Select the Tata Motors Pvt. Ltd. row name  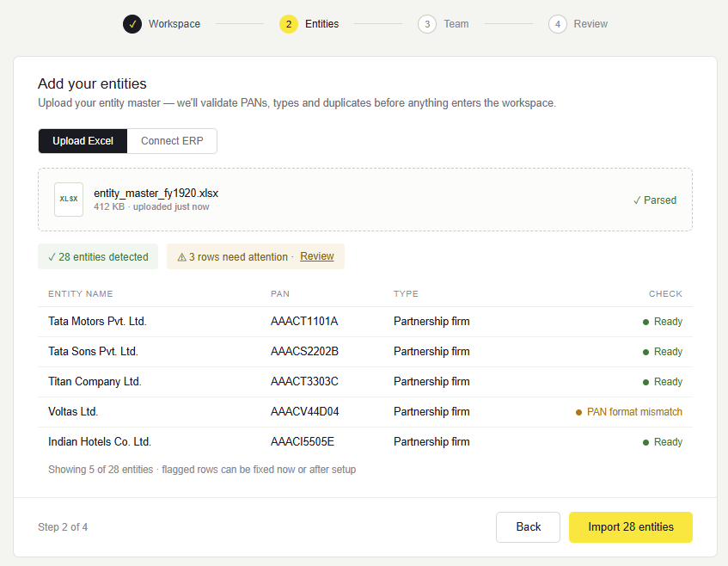coord(97,322)
